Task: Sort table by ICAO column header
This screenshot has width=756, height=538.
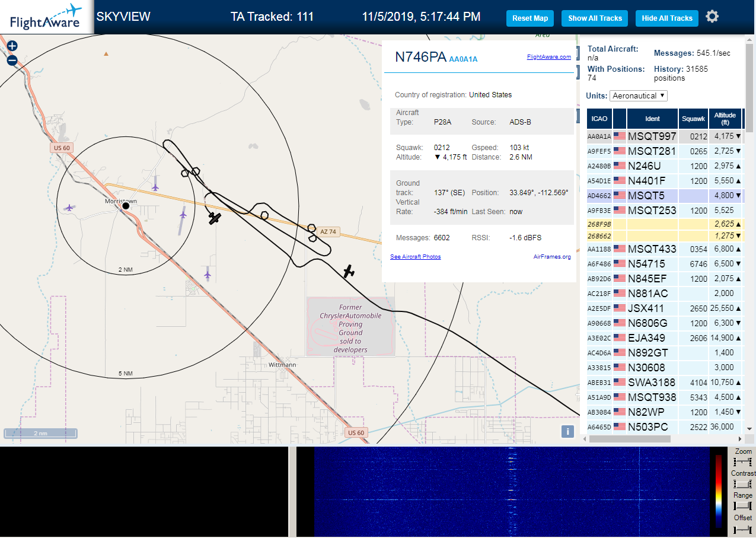Action: tap(599, 119)
